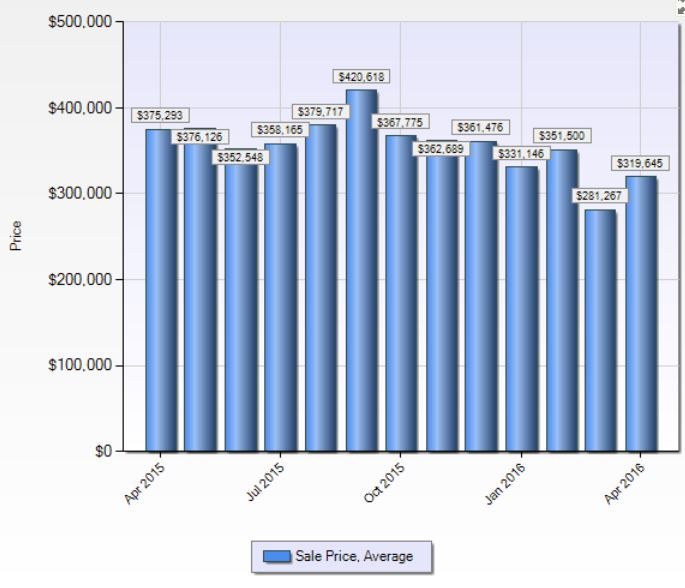This screenshot has height=588, width=685.
Task: Click the Oct 2015 axis label
Action: tap(384, 482)
